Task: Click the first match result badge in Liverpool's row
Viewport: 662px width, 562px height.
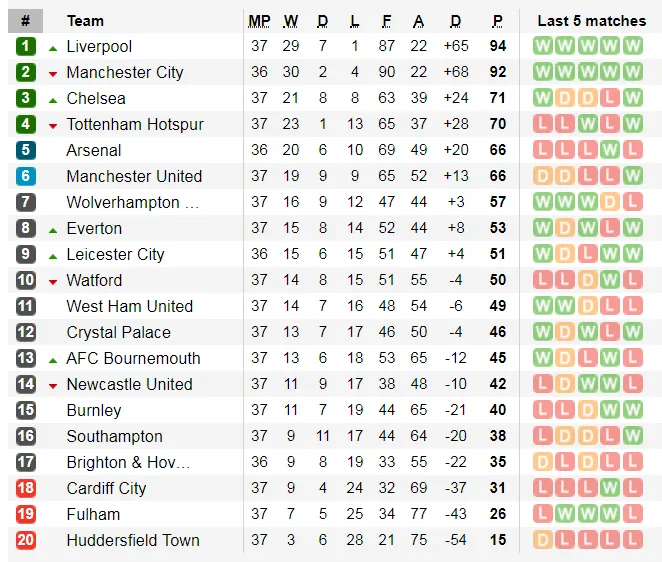Action: coord(543,46)
